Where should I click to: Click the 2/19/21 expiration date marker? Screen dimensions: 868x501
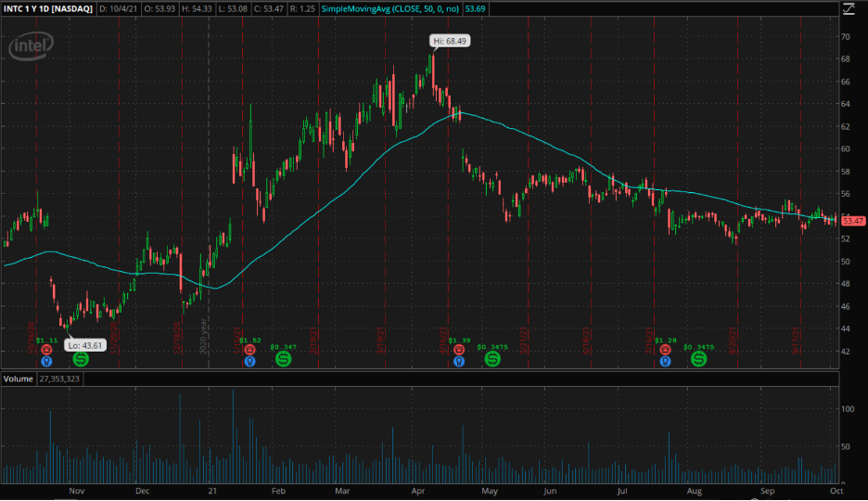[313, 341]
